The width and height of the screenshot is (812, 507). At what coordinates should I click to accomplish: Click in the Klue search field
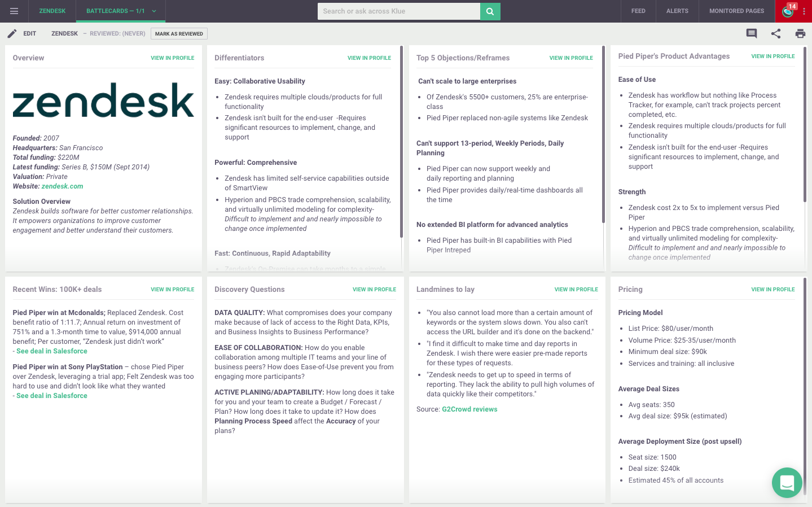point(399,11)
